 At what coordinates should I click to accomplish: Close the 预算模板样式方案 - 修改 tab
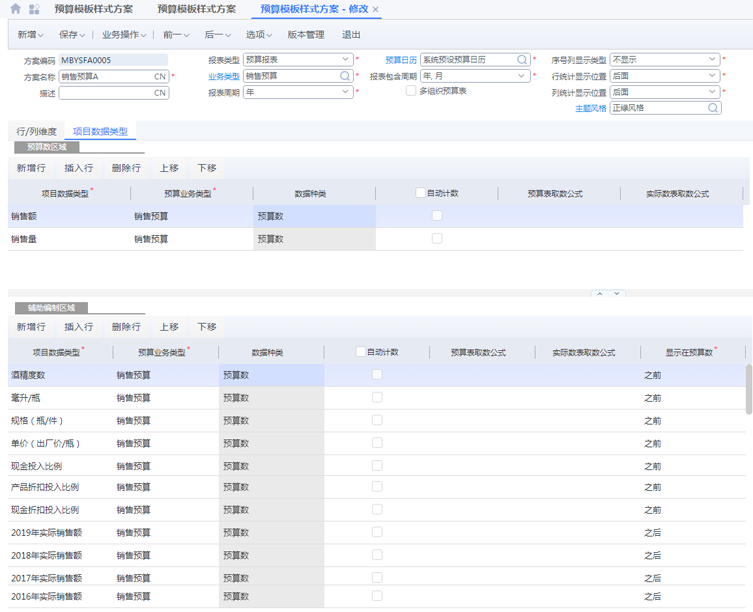pyautogui.click(x=376, y=9)
